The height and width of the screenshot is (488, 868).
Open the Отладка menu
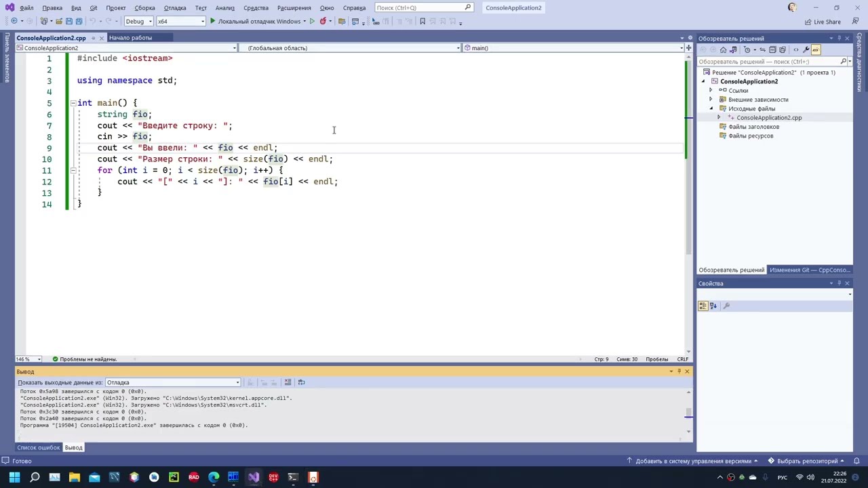[175, 7]
